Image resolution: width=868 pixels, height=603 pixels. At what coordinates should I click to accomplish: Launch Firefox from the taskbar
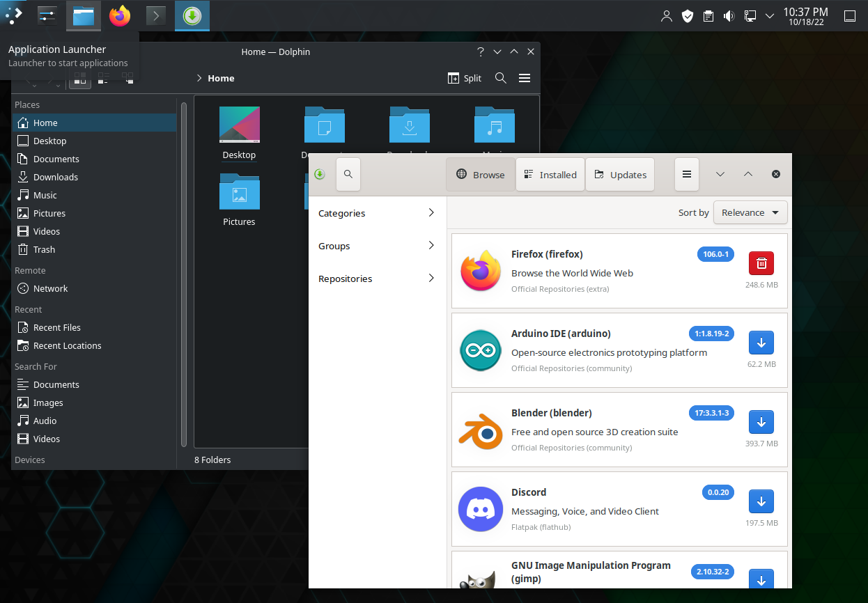click(120, 15)
